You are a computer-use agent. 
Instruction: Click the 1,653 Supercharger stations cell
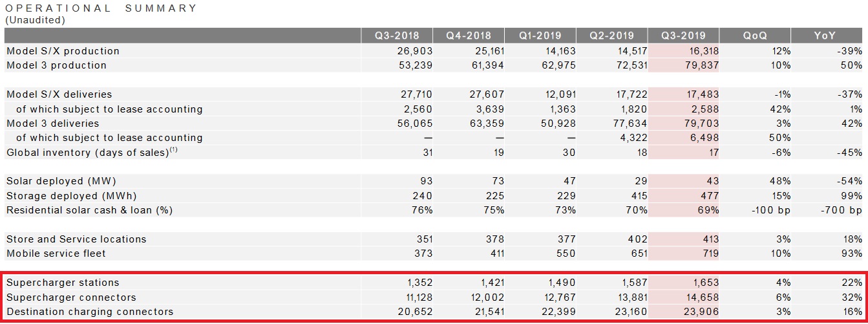click(703, 283)
